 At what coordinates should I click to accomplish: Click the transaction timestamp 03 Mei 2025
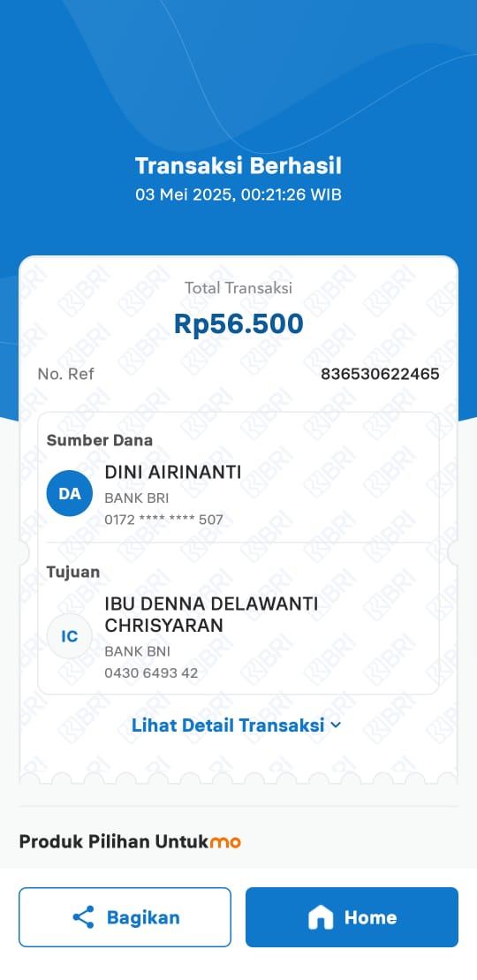coord(185,194)
